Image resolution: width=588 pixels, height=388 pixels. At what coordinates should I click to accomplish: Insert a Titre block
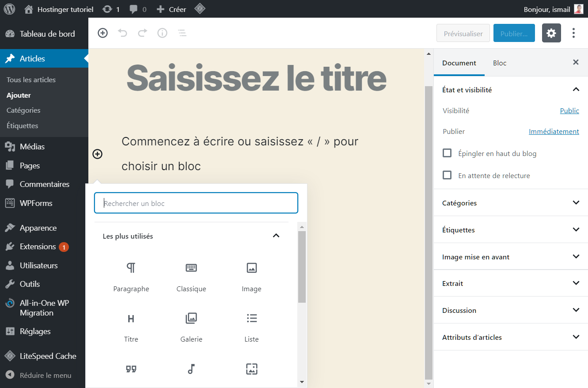click(131, 327)
